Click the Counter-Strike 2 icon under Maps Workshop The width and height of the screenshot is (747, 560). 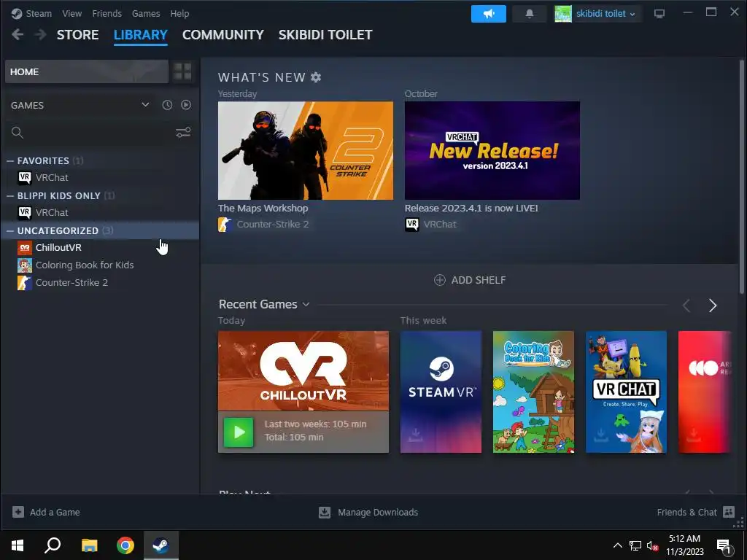(225, 225)
